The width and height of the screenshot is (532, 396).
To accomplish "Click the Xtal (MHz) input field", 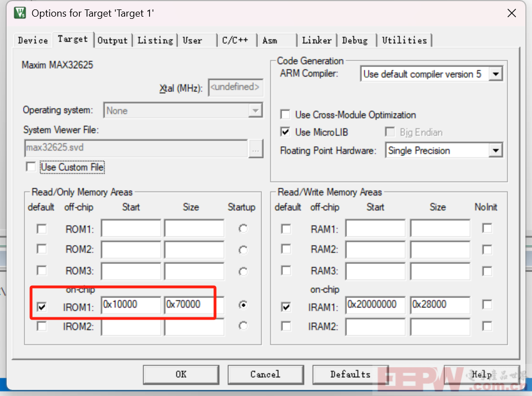I will 236,87.
